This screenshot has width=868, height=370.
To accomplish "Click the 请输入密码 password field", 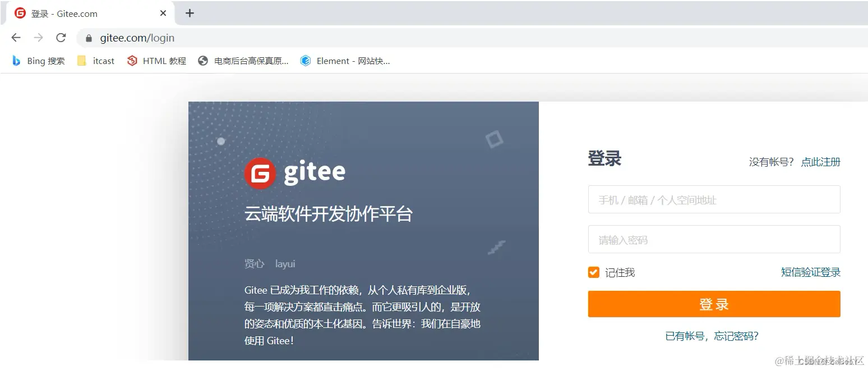I will [713, 239].
